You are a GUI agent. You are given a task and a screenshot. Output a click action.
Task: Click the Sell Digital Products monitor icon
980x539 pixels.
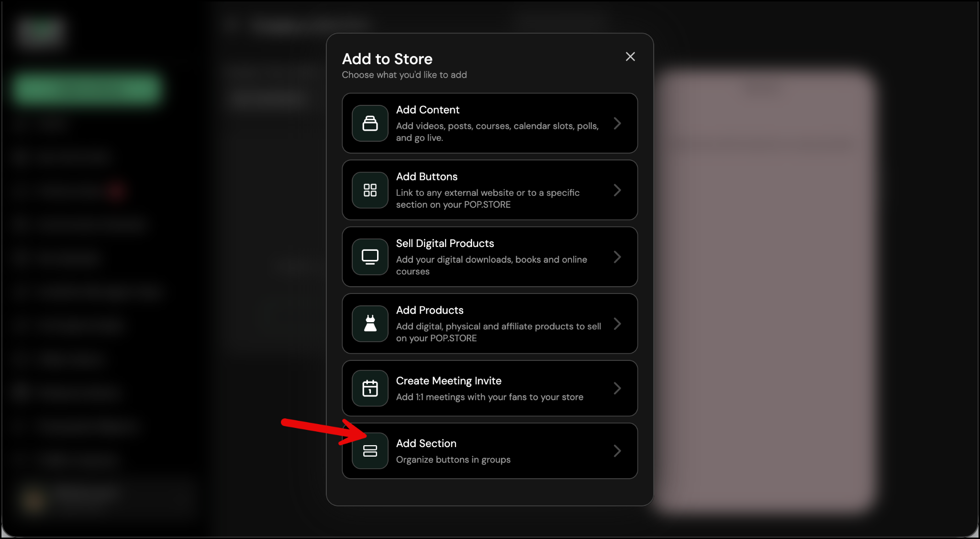pos(370,257)
